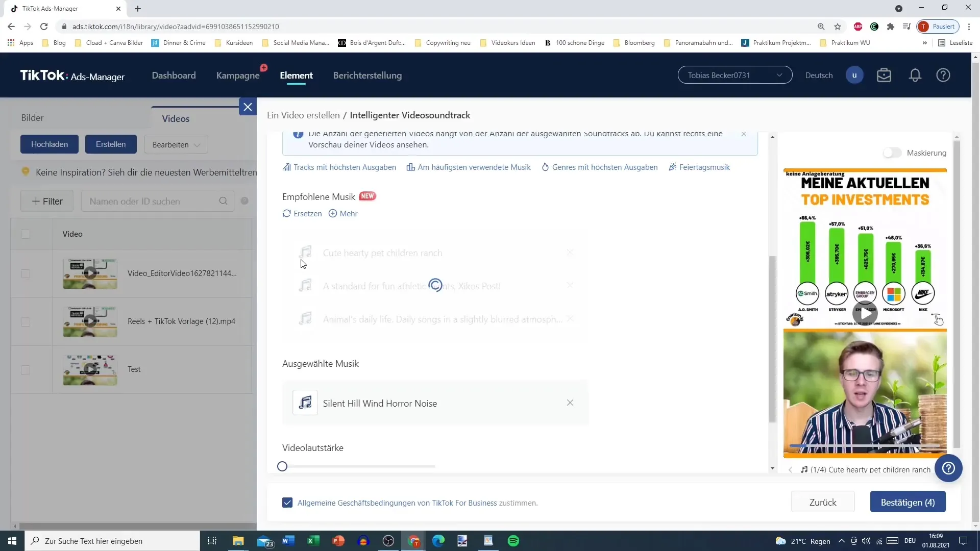Open the Video_EditorVideo1627821144 thumbnail
The image size is (980, 551).
90,273
